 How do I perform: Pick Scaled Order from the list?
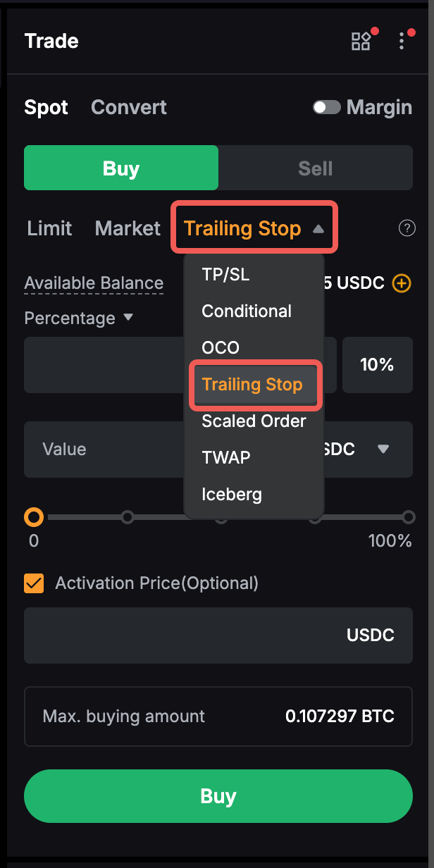click(254, 421)
